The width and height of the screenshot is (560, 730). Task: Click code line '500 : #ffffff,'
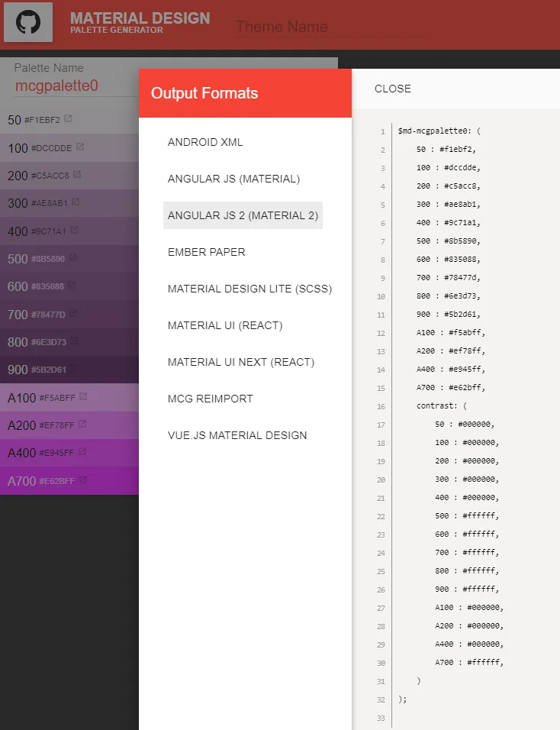467,516
